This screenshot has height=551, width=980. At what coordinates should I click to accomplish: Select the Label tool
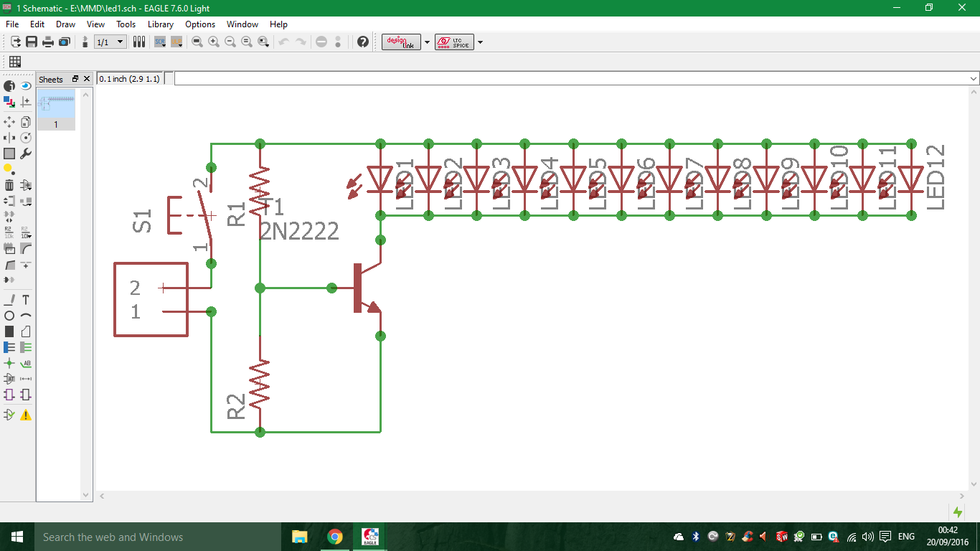tap(26, 364)
